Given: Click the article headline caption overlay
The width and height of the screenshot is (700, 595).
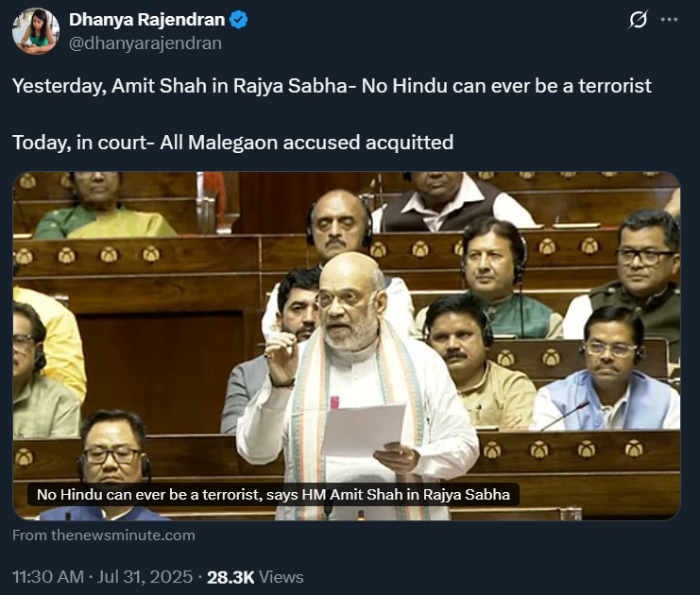Looking at the screenshot, I should [273, 495].
